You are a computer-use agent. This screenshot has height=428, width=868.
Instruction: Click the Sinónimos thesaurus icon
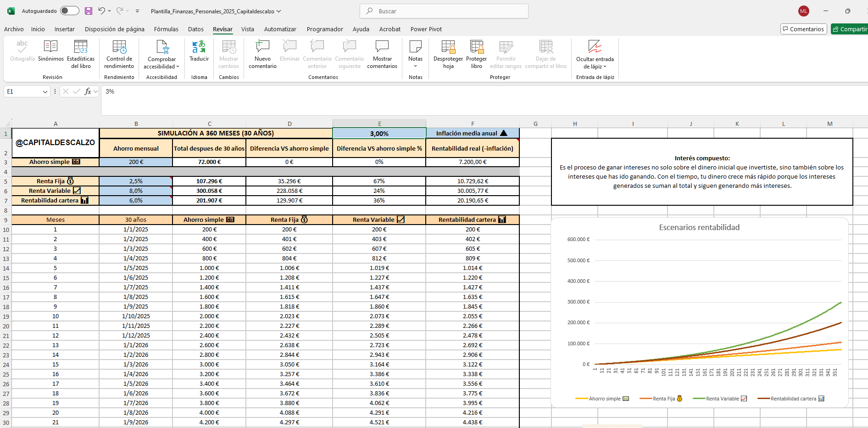pyautogui.click(x=50, y=47)
